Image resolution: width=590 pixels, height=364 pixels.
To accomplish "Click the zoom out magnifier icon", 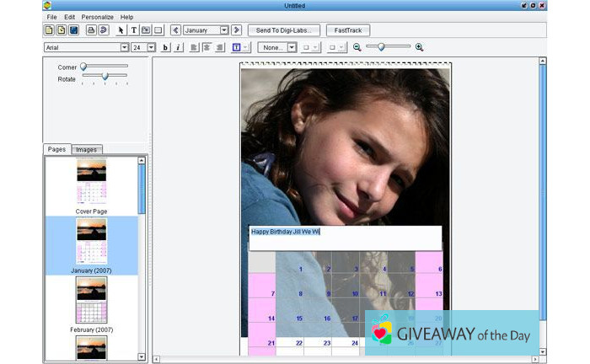I will (357, 47).
